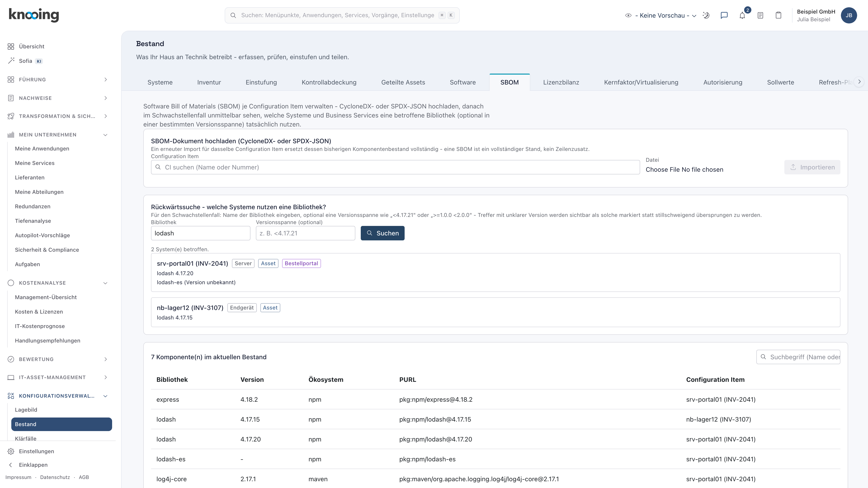868x488 pixels.
Task: Expand the FÜHRUNG section
Action: click(x=57, y=80)
